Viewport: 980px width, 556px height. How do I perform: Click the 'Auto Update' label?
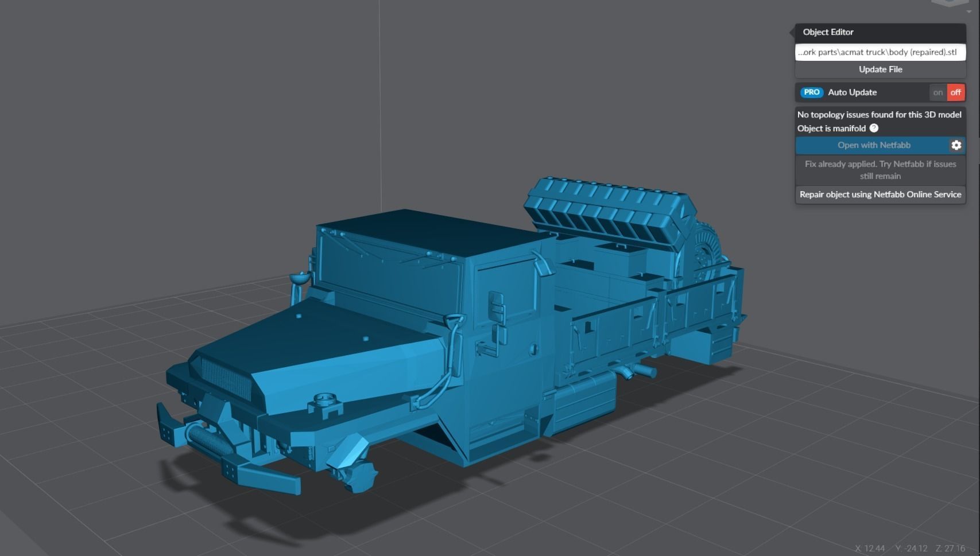click(852, 92)
